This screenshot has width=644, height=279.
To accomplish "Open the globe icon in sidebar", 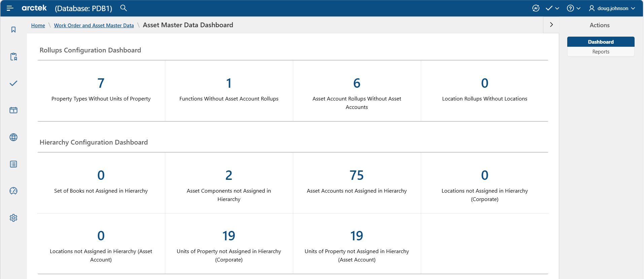I will [x=13, y=137].
